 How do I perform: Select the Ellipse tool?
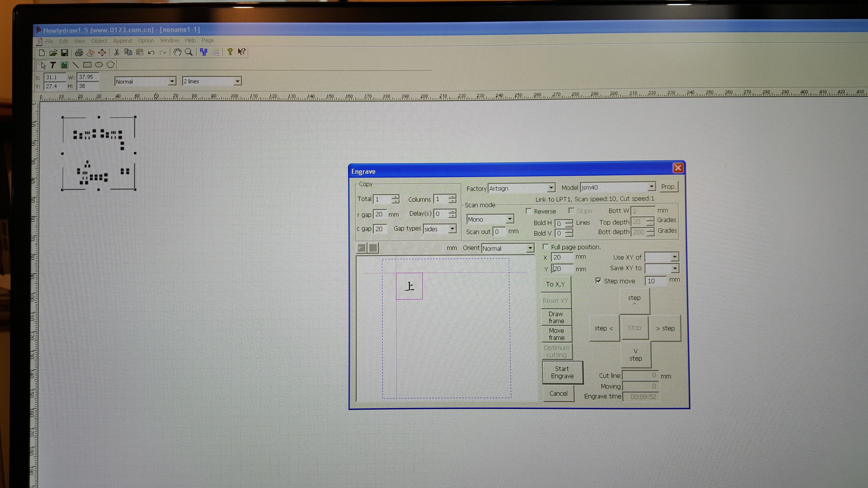tap(99, 65)
